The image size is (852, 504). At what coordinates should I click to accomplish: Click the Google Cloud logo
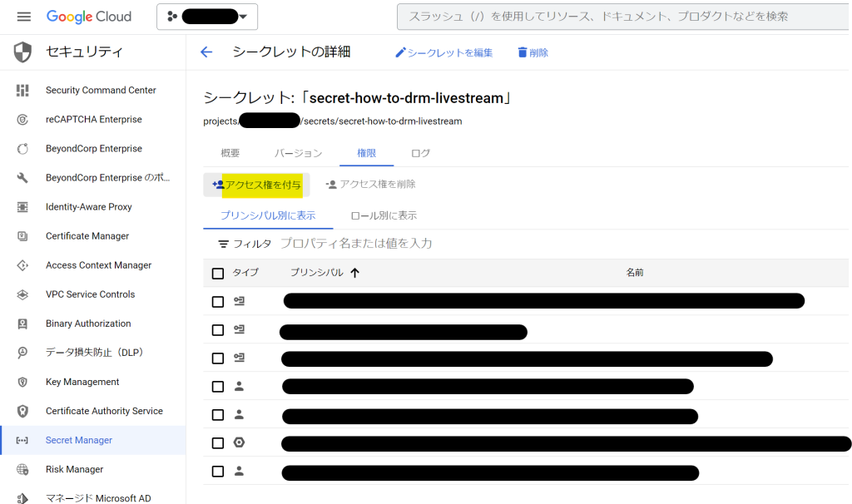pos(89,17)
